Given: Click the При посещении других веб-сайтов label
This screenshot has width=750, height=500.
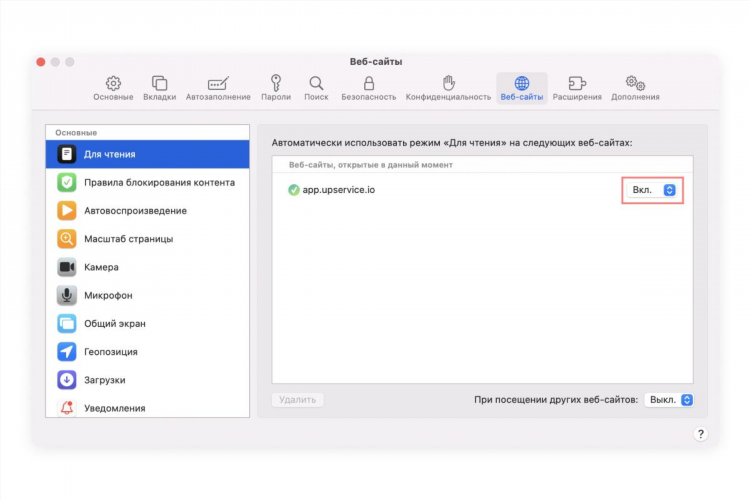Looking at the screenshot, I should tap(556, 400).
